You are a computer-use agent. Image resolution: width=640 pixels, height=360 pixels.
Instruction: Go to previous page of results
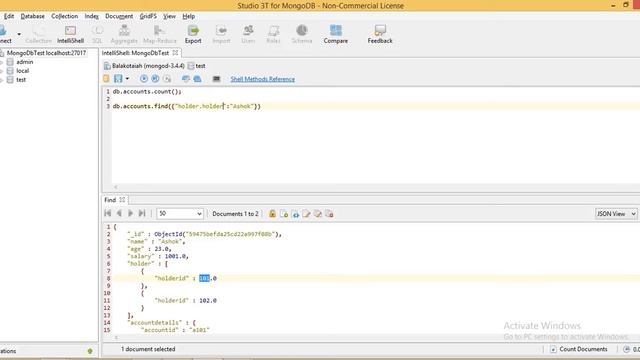point(119,213)
